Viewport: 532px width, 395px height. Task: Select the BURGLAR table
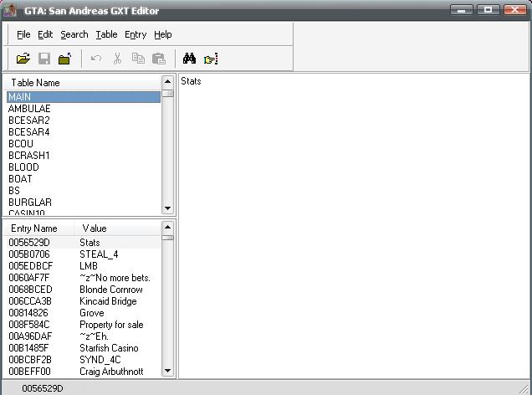click(84, 203)
